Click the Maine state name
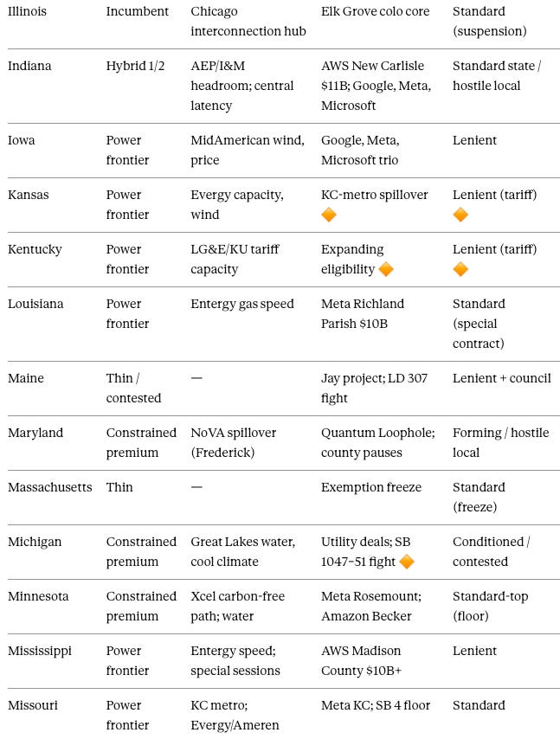This screenshot has height=739, width=560. (26, 378)
